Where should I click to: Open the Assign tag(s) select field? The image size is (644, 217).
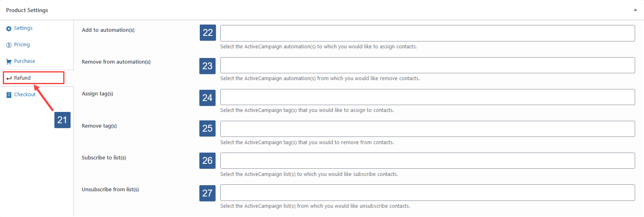pos(427,97)
